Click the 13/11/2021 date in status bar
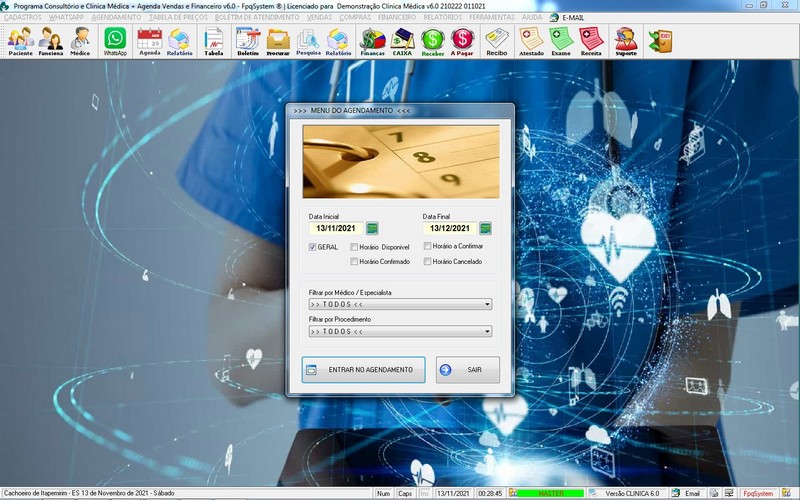The height and width of the screenshot is (500, 800). 453,493
